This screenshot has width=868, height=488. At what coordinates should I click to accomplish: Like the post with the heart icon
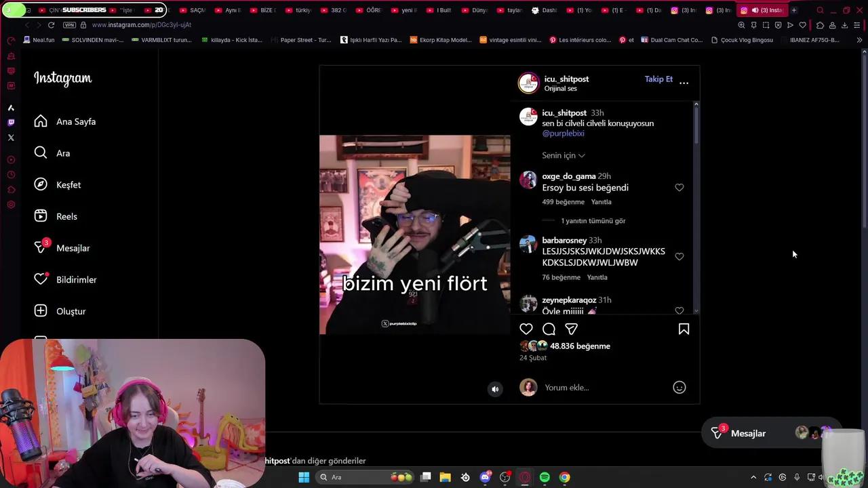pyautogui.click(x=526, y=329)
